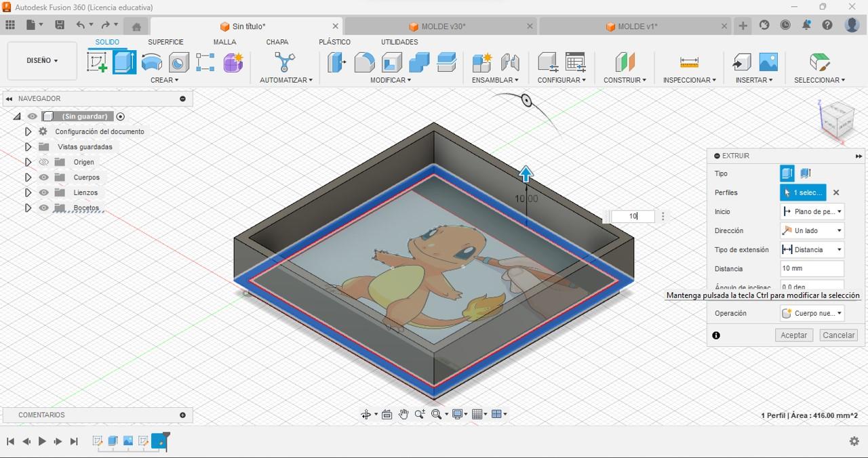Screen dimensions: 868x458
Task: Add a new document tab
Action: click(x=743, y=26)
